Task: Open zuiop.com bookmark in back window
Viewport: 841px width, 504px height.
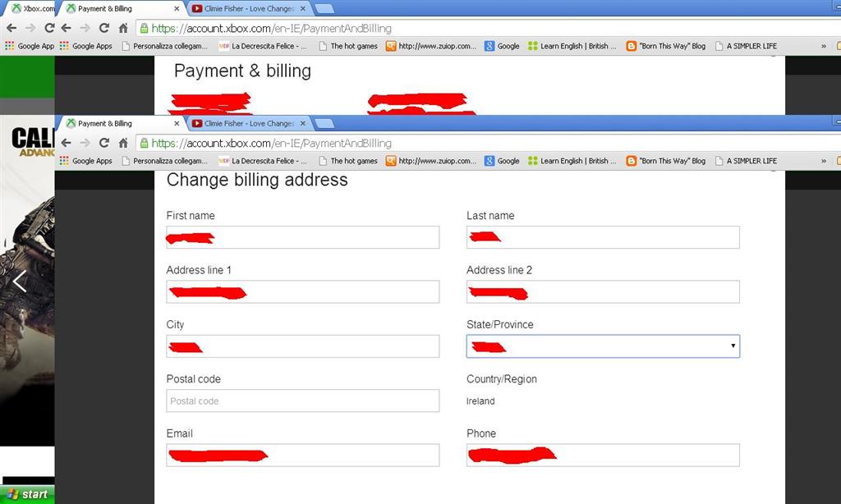Action: pyautogui.click(x=431, y=46)
